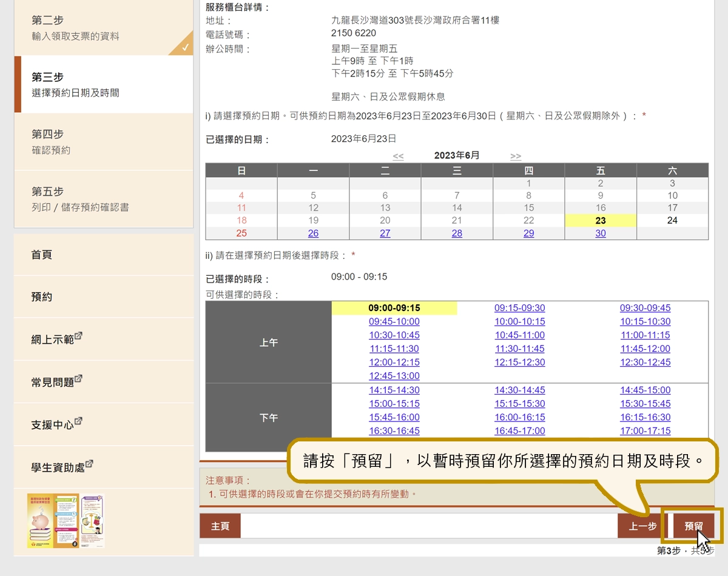Screen dimensions: 728x576
Task: Select June 26 on the calendar
Action: [x=313, y=233]
